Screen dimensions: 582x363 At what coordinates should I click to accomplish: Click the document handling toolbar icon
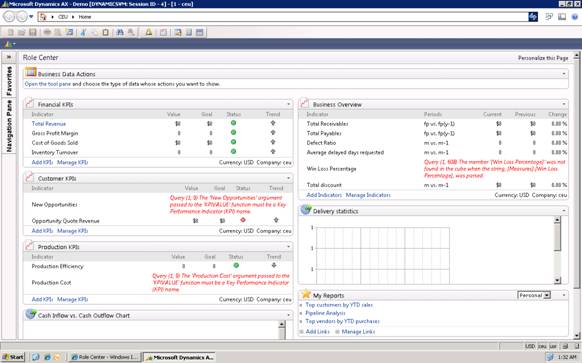pos(163,33)
